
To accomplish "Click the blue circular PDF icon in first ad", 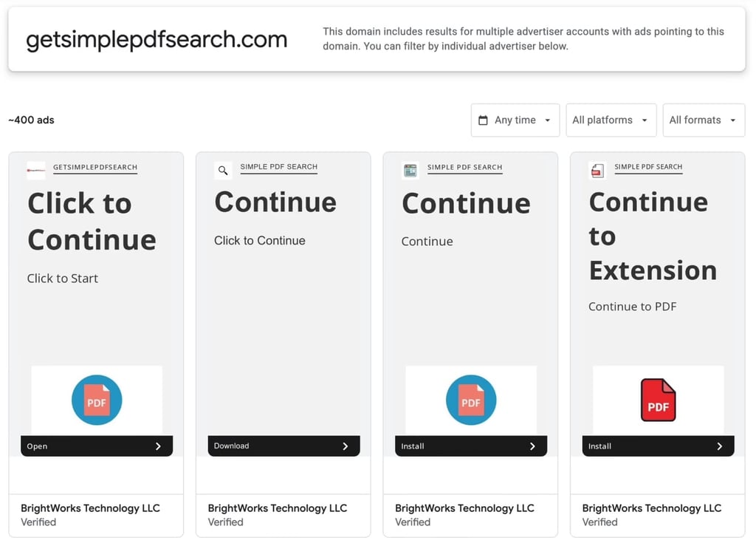I will tap(97, 400).
